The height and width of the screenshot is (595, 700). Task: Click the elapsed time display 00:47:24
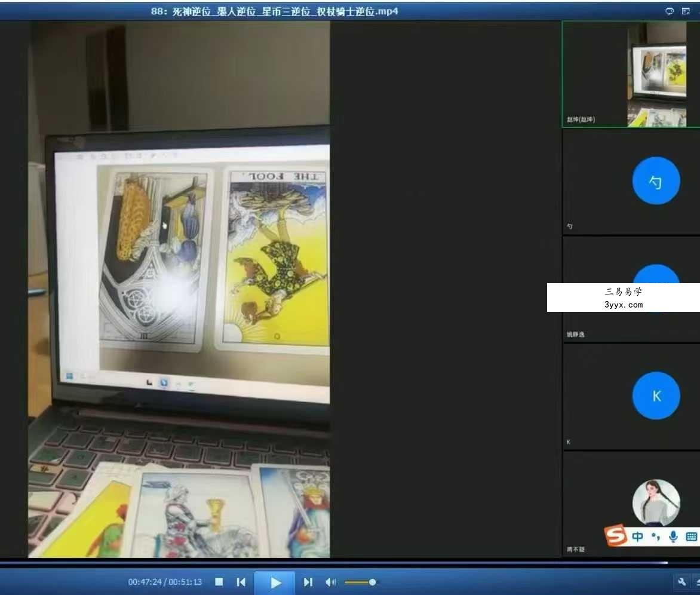click(145, 582)
